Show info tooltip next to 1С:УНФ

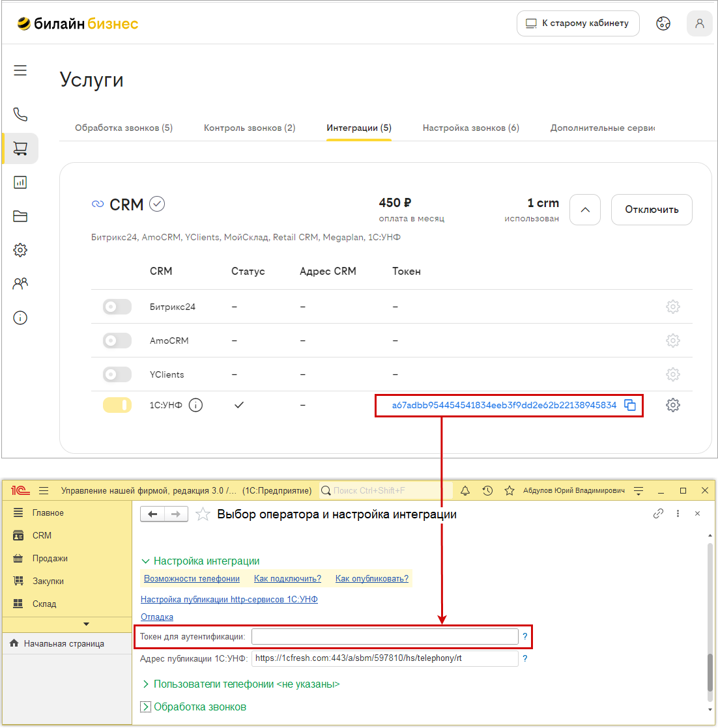[x=195, y=405]
